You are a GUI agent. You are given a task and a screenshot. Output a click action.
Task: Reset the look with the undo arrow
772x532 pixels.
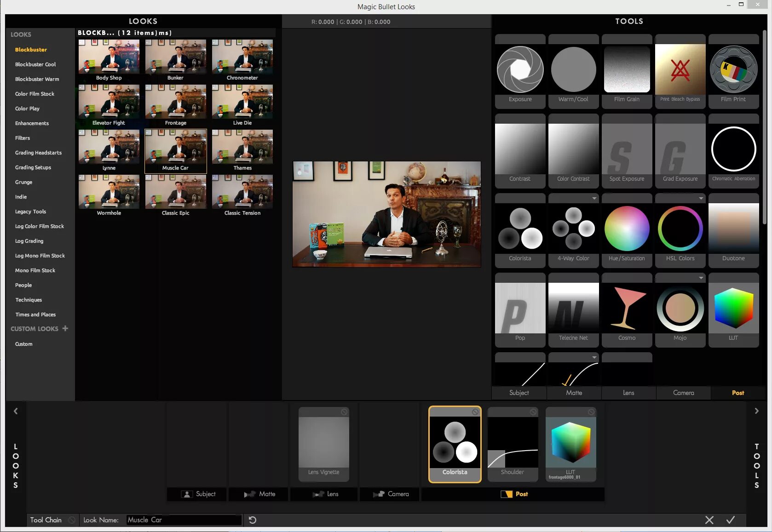(252, 520)
